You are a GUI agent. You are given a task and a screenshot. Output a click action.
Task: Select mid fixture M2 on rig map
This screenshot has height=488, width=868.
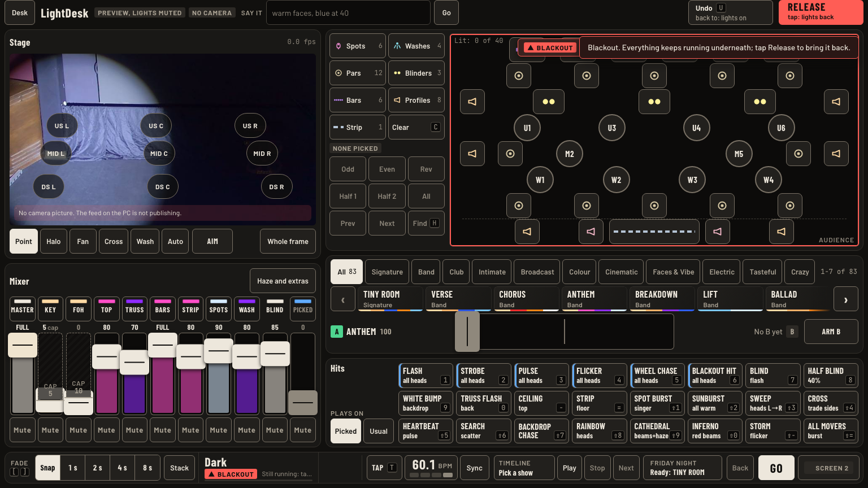(x=570, y=154)
